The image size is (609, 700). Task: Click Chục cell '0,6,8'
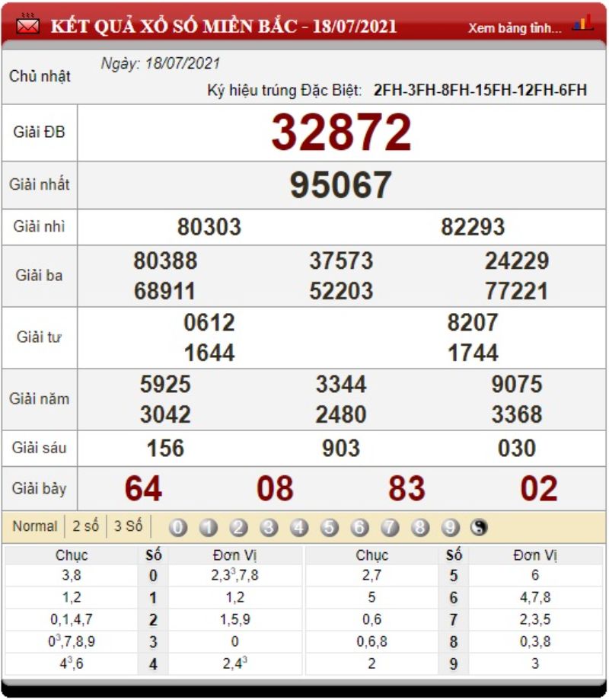(371, 641)
